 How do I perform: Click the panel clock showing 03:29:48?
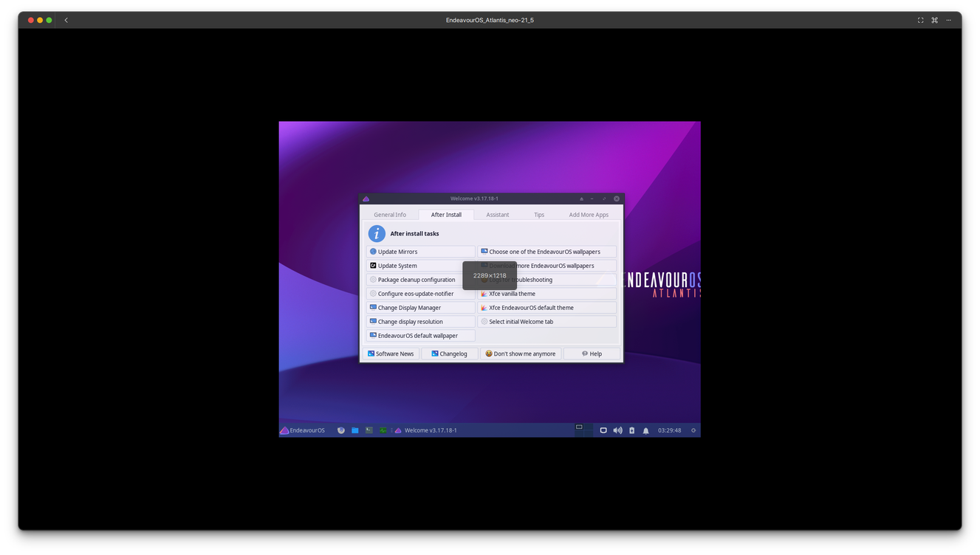(x=669, y=430)
